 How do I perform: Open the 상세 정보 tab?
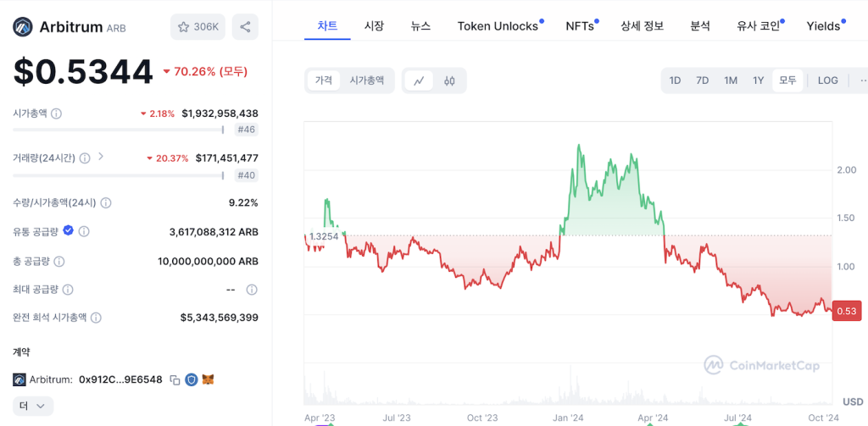coord(643,26)
